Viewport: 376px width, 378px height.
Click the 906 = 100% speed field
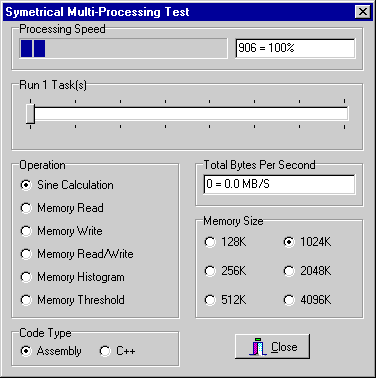point(295,48)
